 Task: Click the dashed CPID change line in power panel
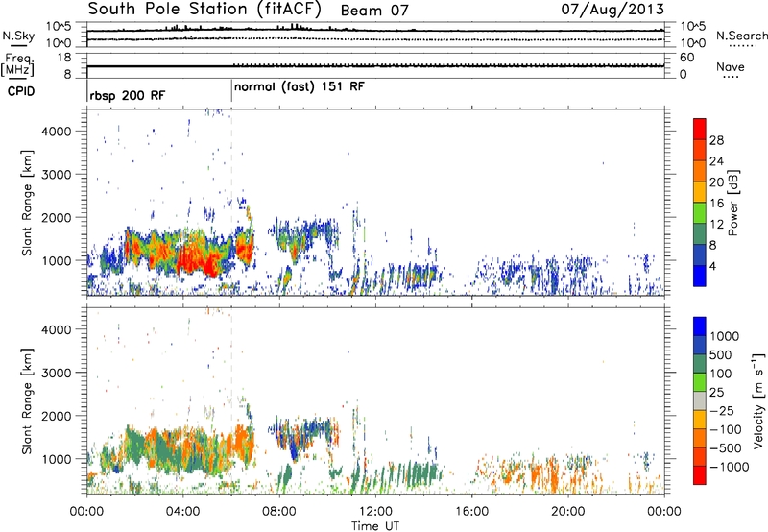click(x=231, y=203)
